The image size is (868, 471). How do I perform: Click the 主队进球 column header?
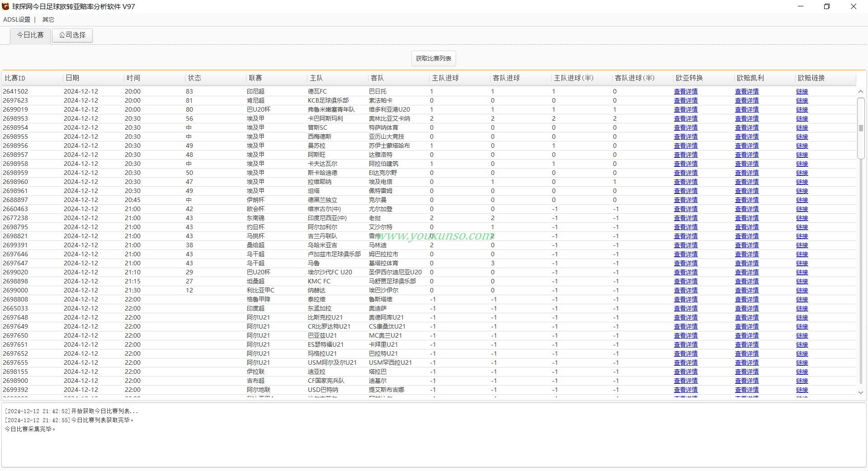point(459,78)
